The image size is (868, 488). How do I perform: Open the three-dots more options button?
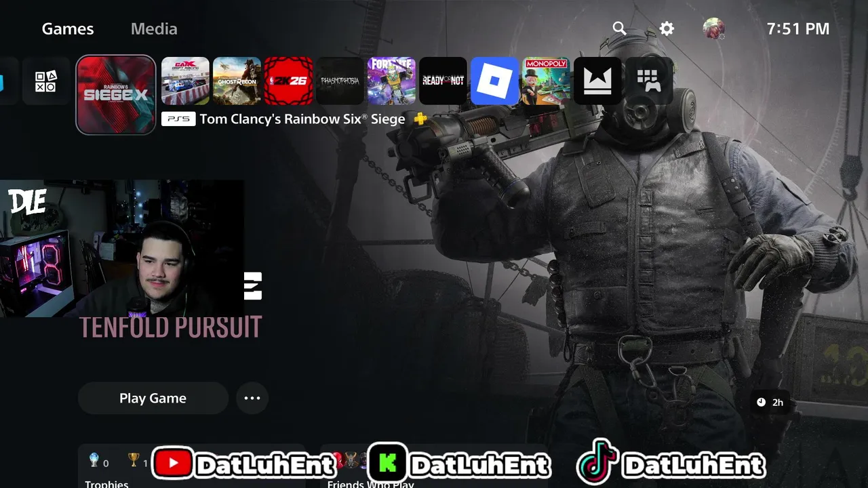pyautogui.click(x=252, y=398)
